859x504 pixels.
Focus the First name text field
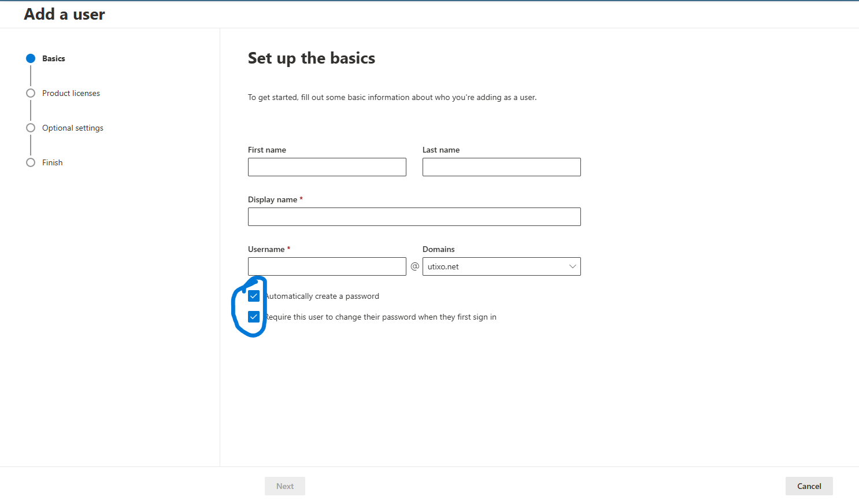327,167
